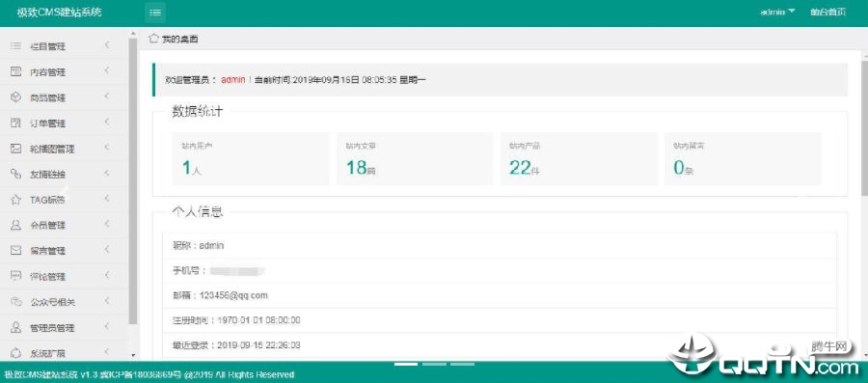Expand the 轮播图管理 chevron arrow
868x383 pixels.
click(106, 148)
